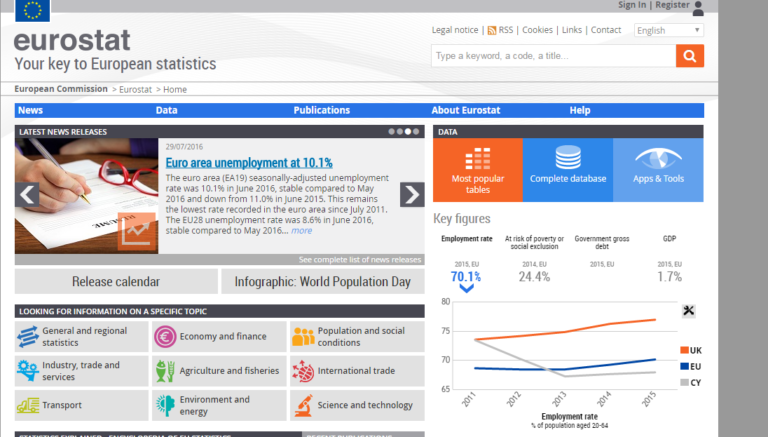768x437 pixels.
Task: Open the Help menu
Action: click(580, 110)
